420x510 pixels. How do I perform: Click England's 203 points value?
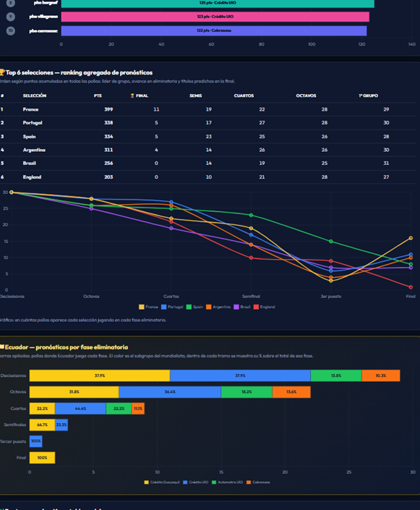(108, 177)
